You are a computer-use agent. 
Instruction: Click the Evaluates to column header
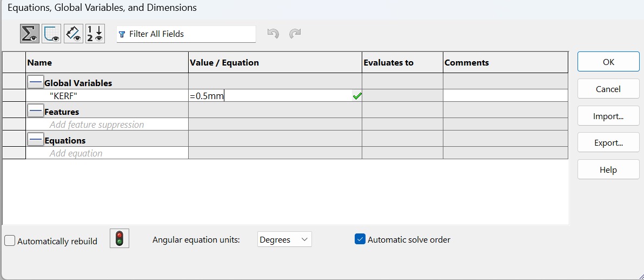(402, 62)
